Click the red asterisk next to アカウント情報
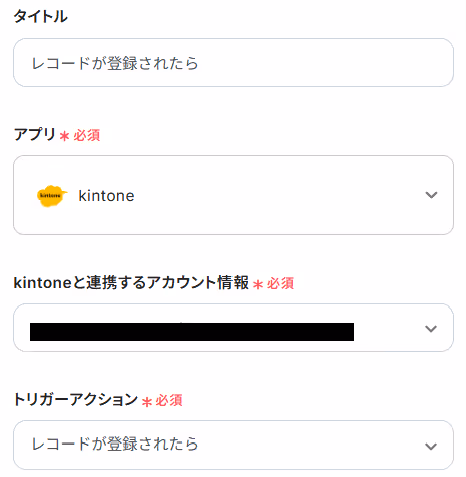The height and width of the screenshot is (477, 466). click(x=258, y=284)
